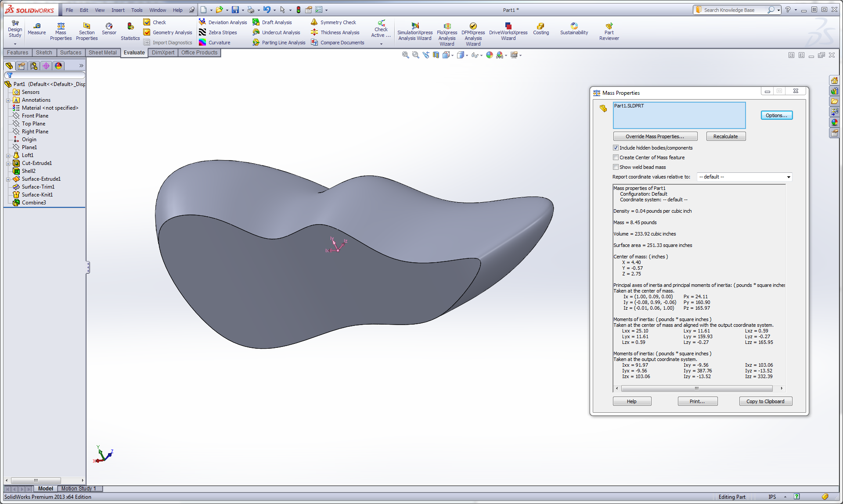Expand the Surface-Extrude1 tree node
This screenshot has height=504, width=843.
click(8, 179)
